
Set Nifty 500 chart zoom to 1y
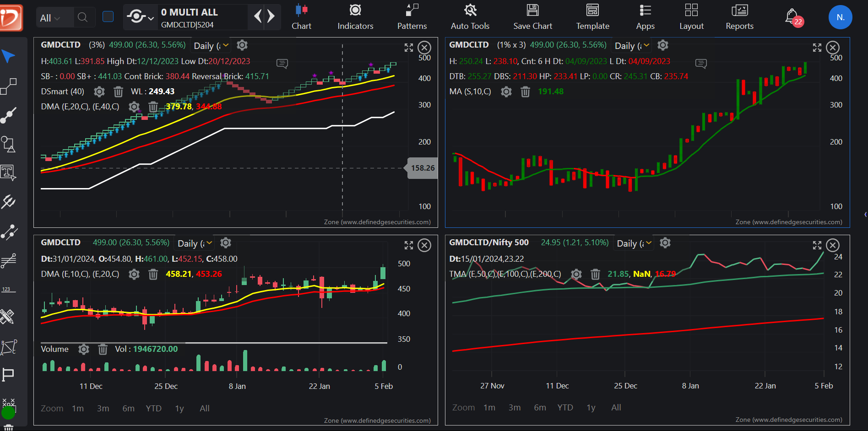(591, 408)
